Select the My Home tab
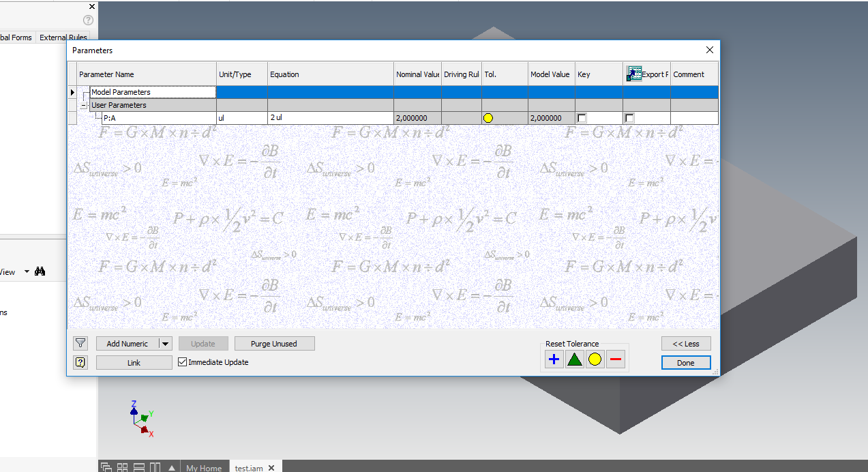This screenshot has width=868, height=472. (x=204, y=467)
